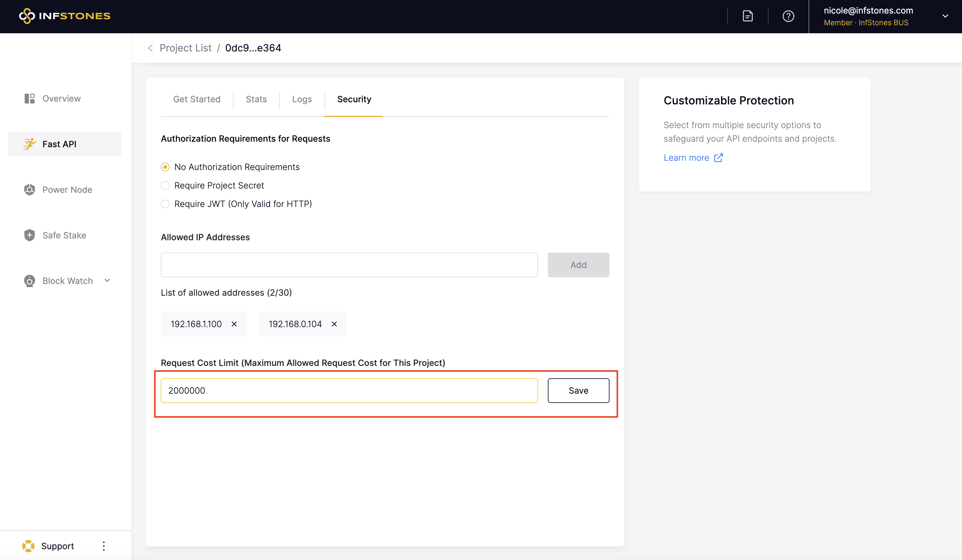This screenshot has height=560, width=962.
Task: Go to Safe Stake section
Action: point(64,235)
